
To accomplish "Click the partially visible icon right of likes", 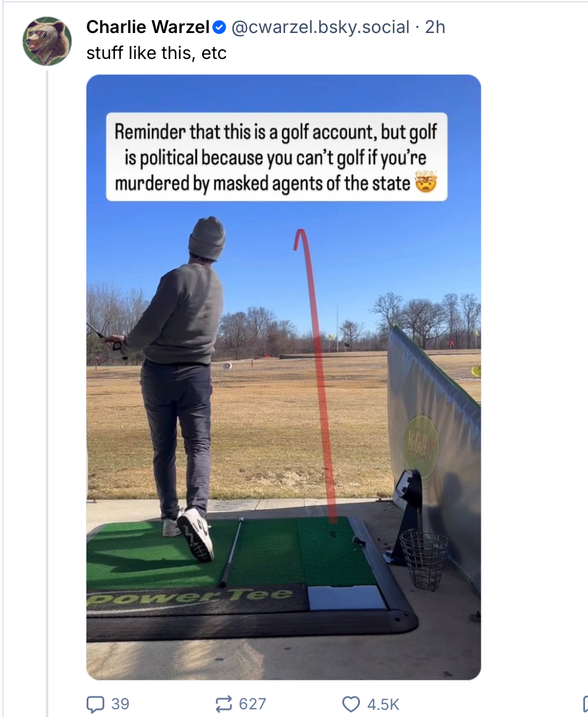I will pyautogui.click(x=585, y=704).
